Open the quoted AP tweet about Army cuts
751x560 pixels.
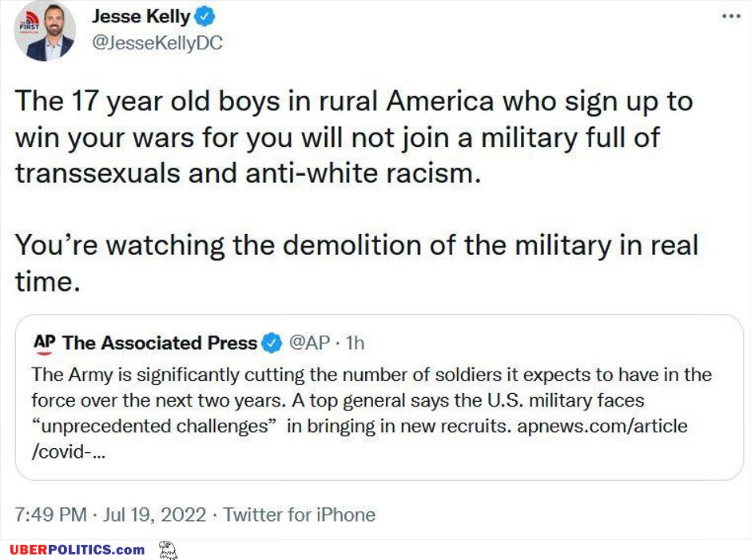pyautogui.click(x=379, y=397)
